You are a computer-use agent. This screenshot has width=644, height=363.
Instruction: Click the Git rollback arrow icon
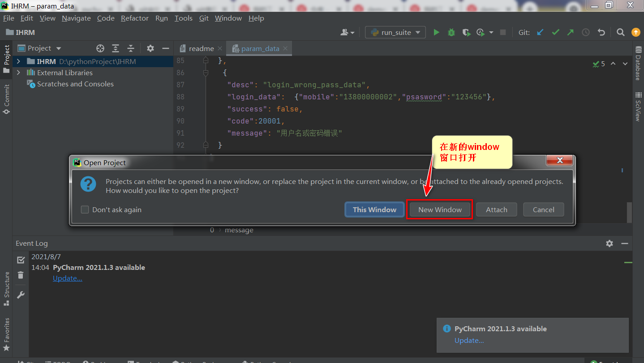[x=601, y=32]
